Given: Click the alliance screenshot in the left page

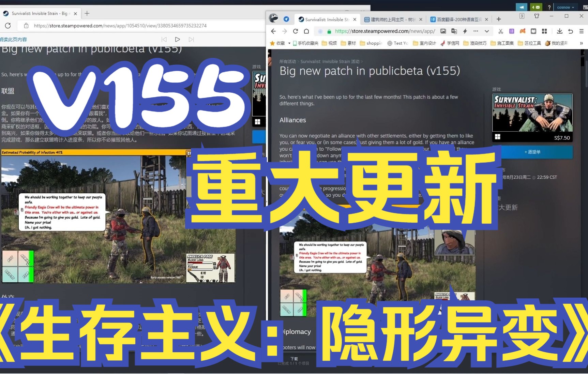Looking at the screenshot, I should 118,216.
